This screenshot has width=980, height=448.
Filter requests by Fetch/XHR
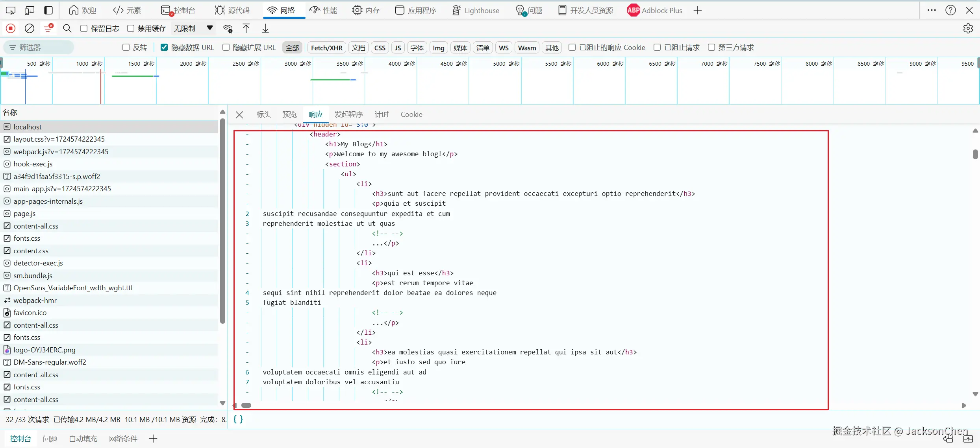pyautogui.click(x=326, y=48)
